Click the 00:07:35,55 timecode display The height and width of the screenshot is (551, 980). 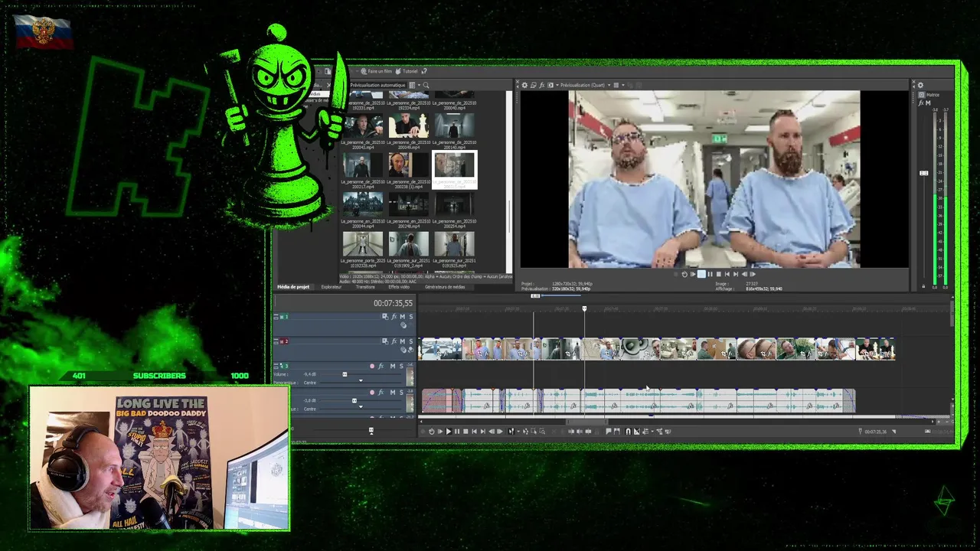point(393,303)
